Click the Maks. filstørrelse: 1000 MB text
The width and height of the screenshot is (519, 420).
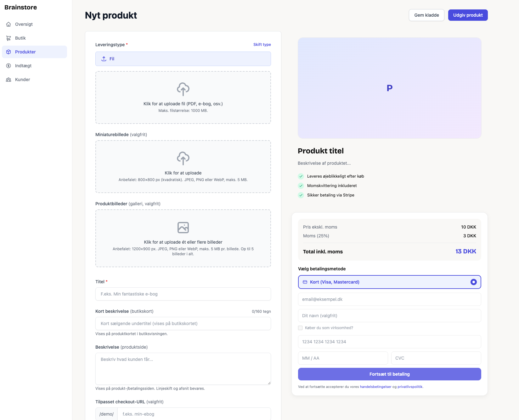click(x=183, y=111)
